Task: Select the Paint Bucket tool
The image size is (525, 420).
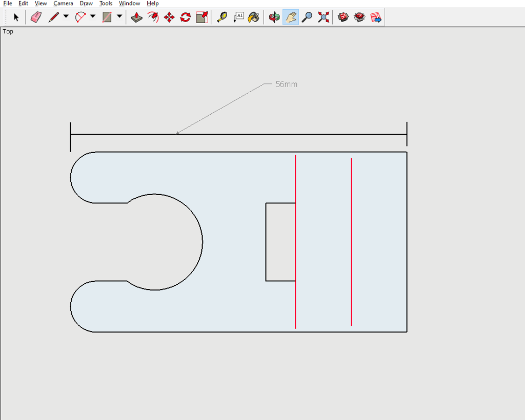Action: coord(254,17)
